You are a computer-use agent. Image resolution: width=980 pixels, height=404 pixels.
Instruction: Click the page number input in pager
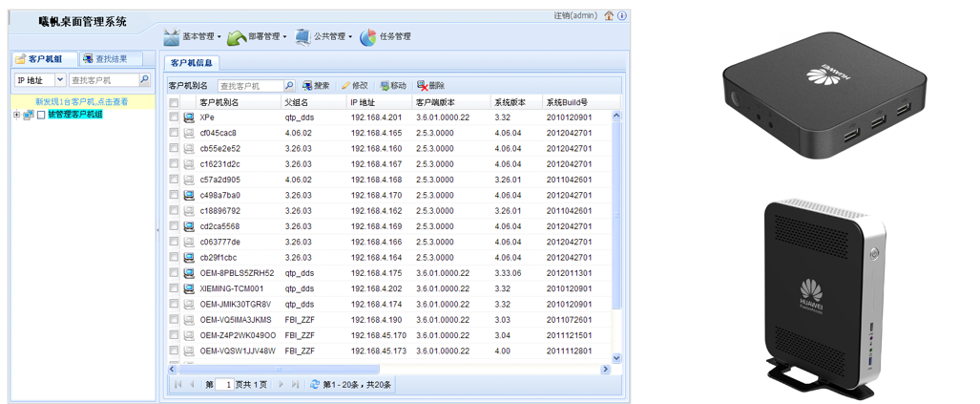(x=223, y=384)
